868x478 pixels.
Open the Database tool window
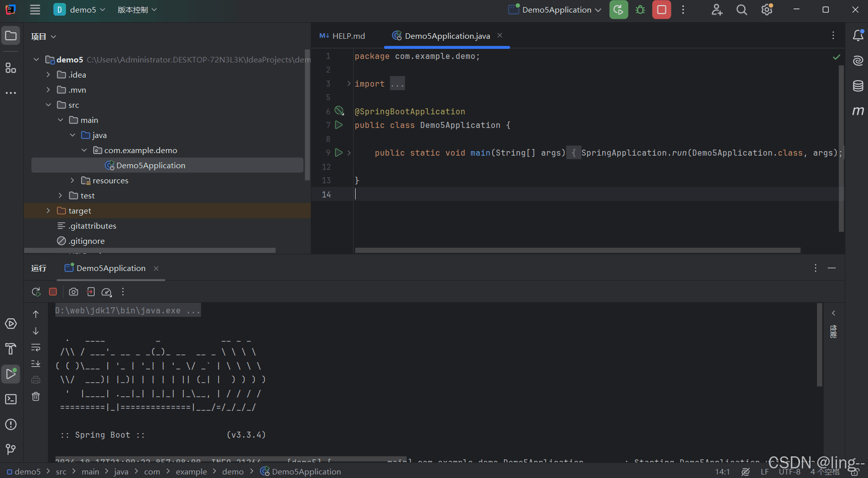point(858,86)
